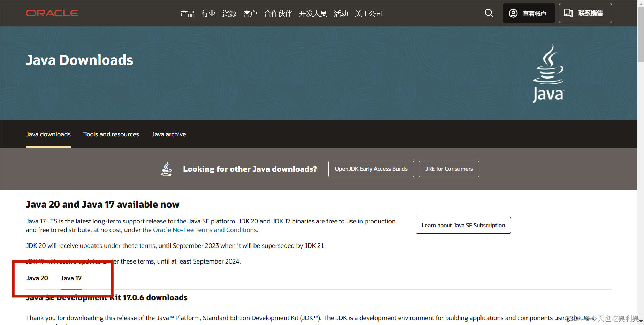
Task: Click Learn about Java SE Subscription
Action: [463, 225]
